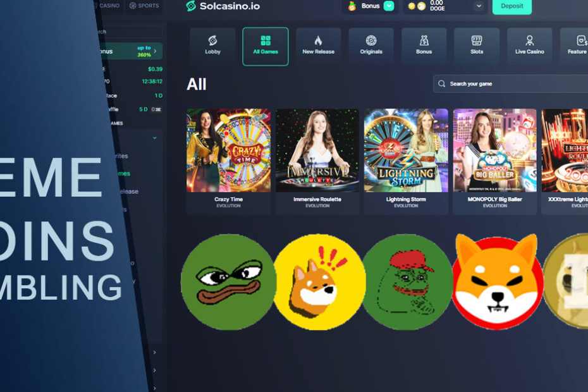The width and height of the screenshot is (588, 392).
Task: Click the Shiba Inu coin logo
Action: pyautogui.click(x=497, y=281)
